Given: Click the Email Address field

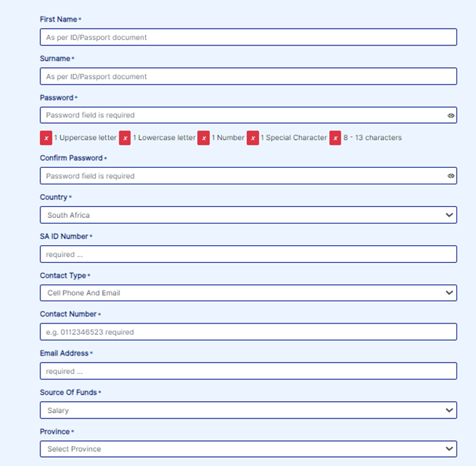Looking at the screenshot, I should pos(248,371).
